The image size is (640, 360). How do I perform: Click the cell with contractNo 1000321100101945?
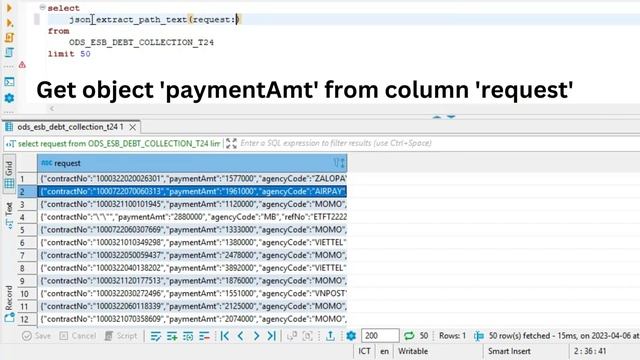pyautogui.click(x=192, y=204)
